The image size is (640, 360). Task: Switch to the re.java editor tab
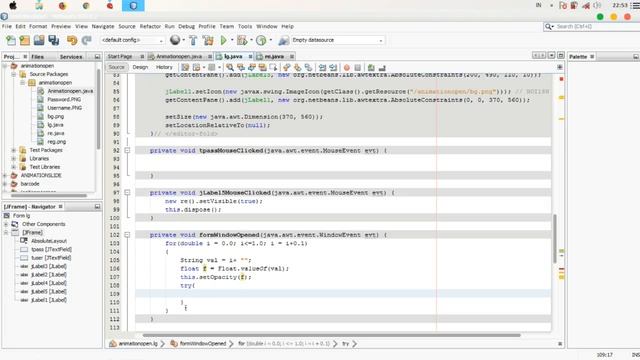tap(274, 56)
